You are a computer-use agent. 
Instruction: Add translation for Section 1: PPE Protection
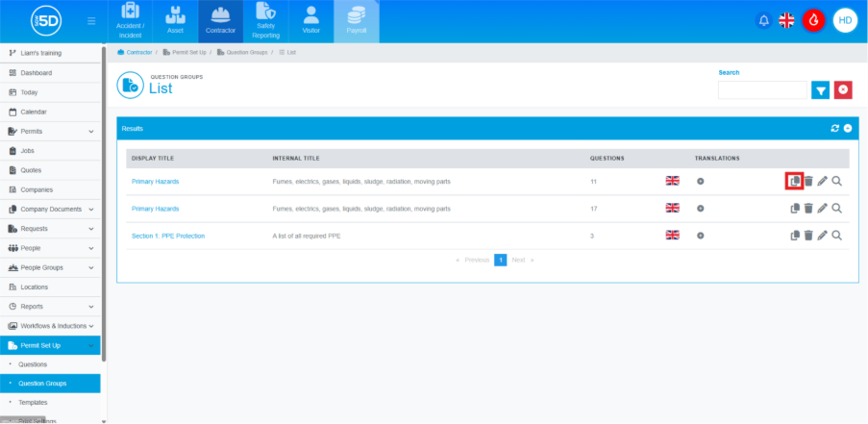pos(701,236)
